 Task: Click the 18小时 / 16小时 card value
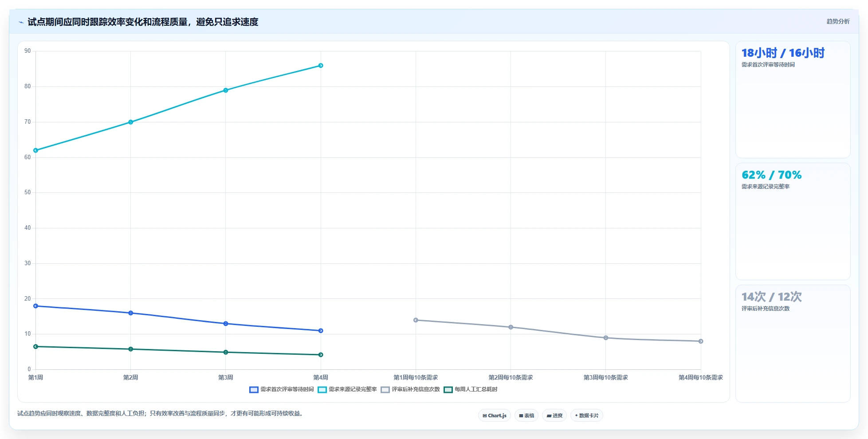(783, 53)
